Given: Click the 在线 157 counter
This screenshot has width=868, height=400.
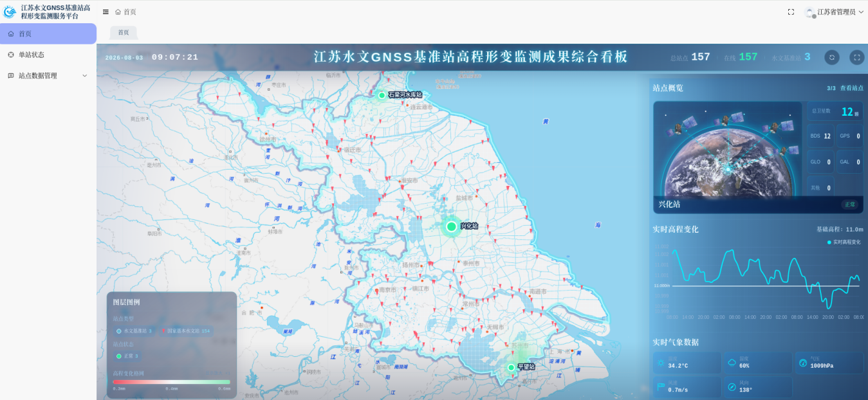Looking at the screenshot, I should (741, 57).
